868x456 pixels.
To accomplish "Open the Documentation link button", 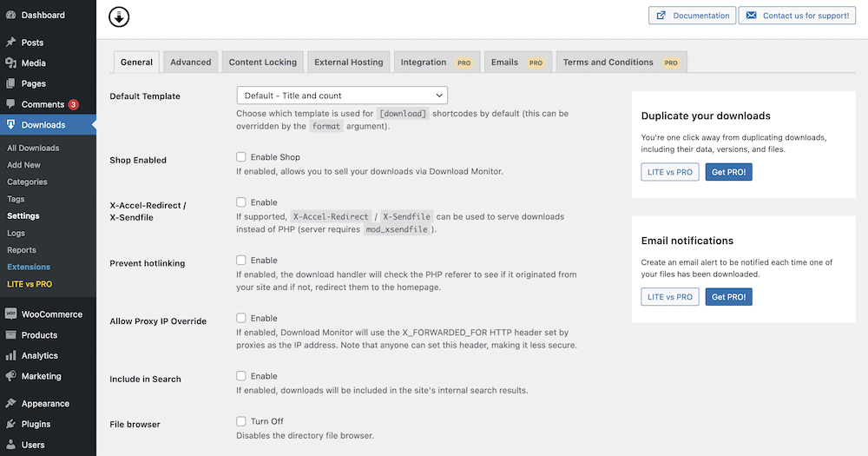I will [x=692, y=16].
